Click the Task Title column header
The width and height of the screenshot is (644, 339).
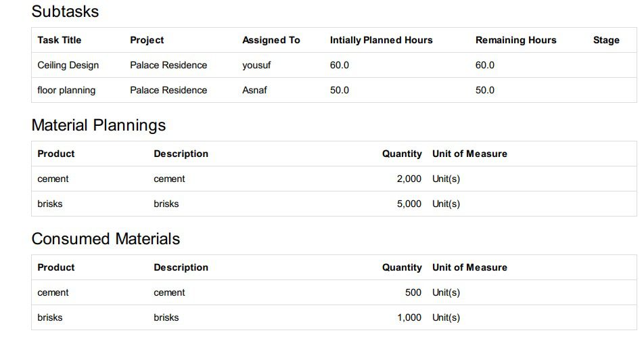60,40
